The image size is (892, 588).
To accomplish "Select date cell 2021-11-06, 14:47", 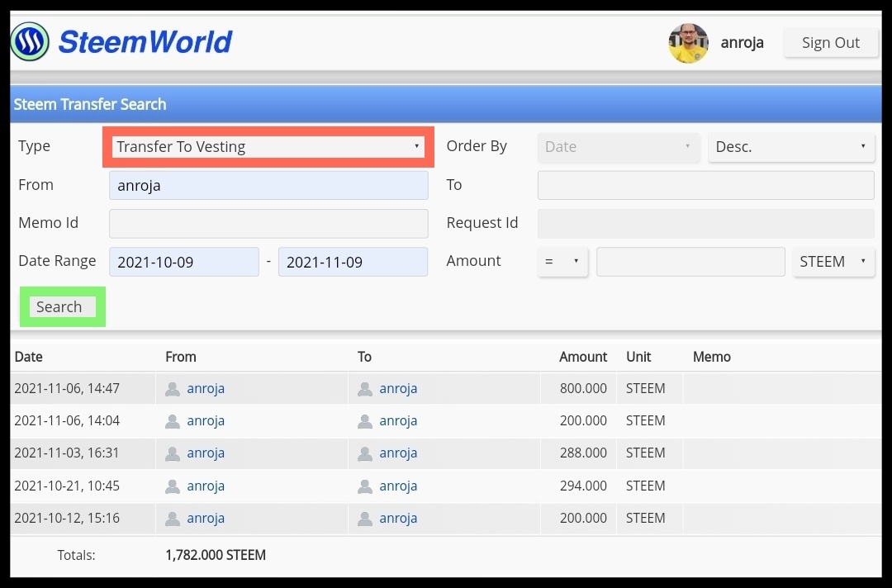I will [67, 388].
